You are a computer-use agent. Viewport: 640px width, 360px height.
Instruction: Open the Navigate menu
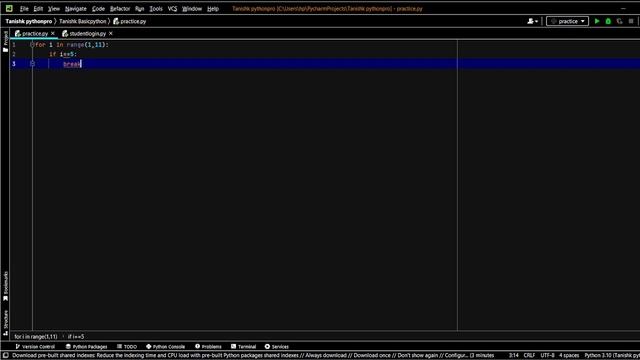coord(76,9)
